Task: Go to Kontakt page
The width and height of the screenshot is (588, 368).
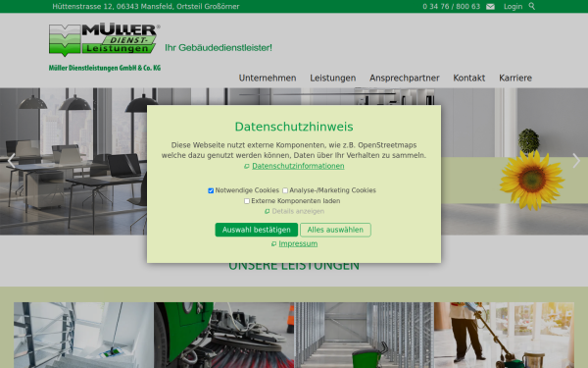Action: click(468, 78)
